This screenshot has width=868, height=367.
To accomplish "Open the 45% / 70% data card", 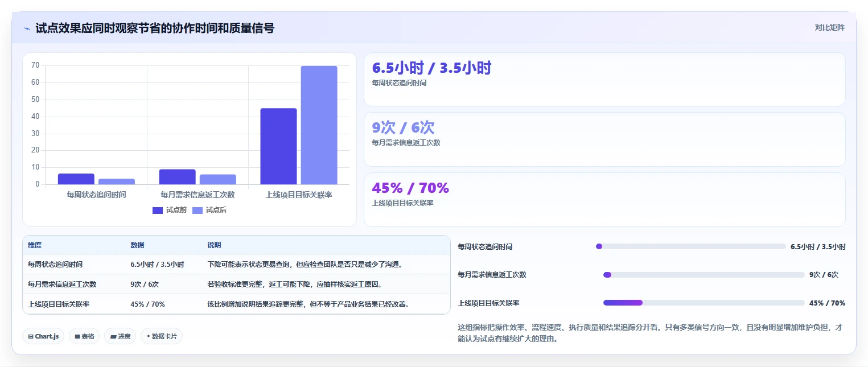I will click(x=604, y=200).
